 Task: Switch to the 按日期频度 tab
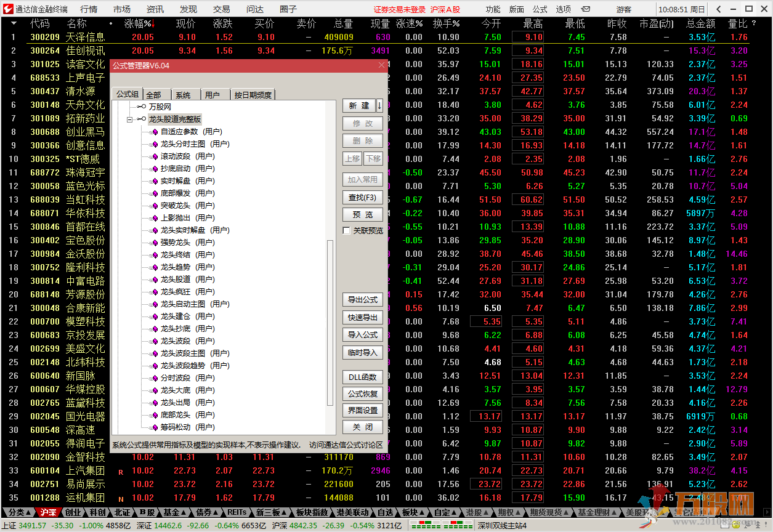(253, 94)
